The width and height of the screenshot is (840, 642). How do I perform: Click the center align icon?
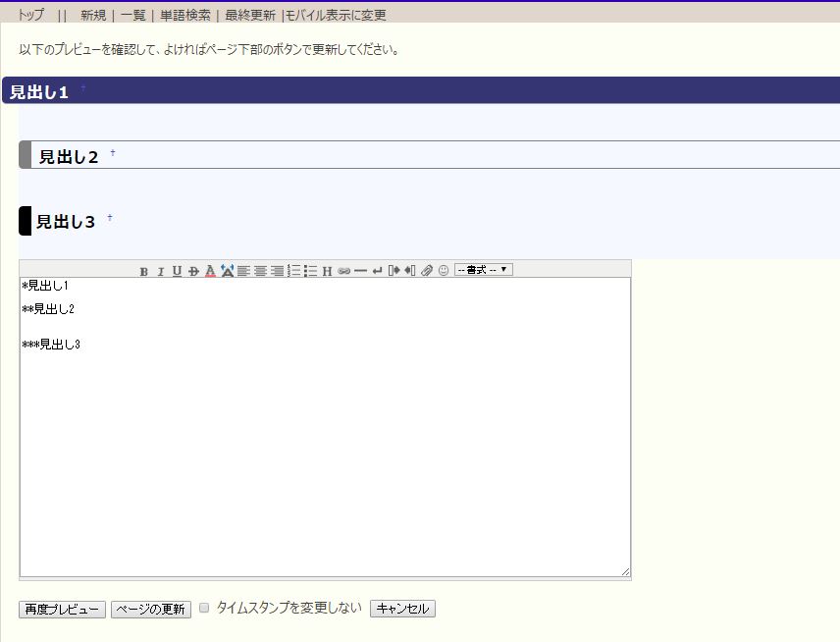[x=260, y=271]
